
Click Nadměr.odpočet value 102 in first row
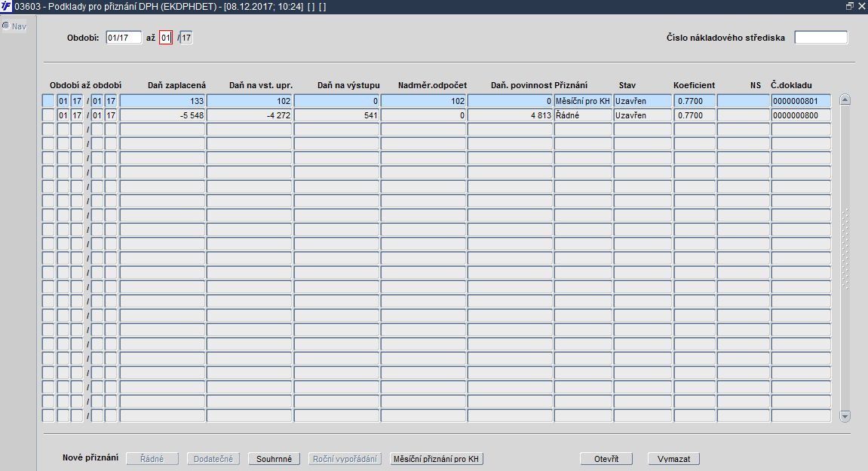click(424, 101)
